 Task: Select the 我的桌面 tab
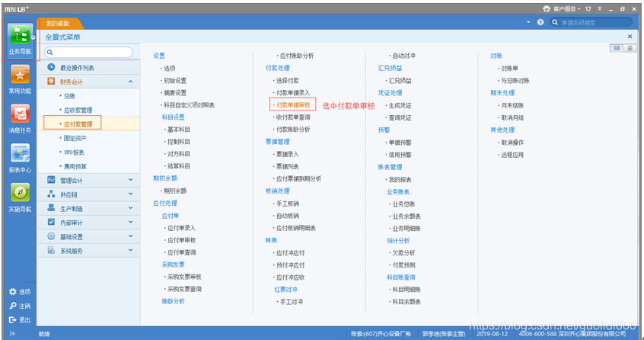pos(58,24)
